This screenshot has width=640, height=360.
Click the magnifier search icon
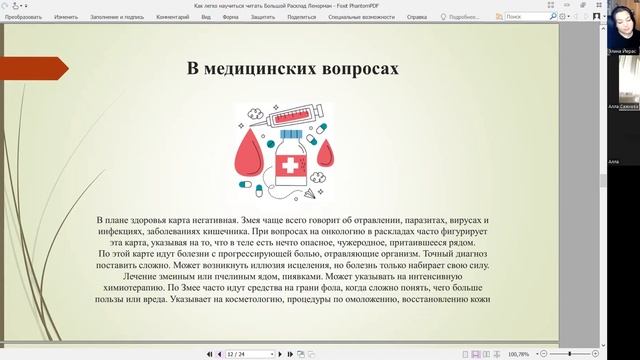553,16
